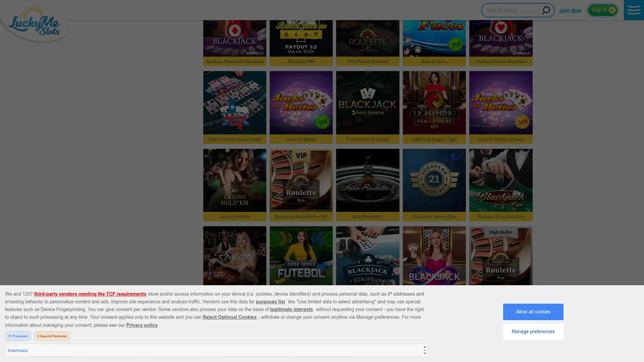Open the hamburger menu icon
644x362 pixels.
click(634, 10)
